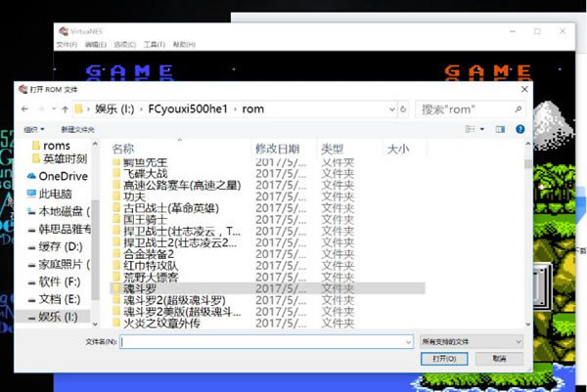Open 编辑(E) menu in VirtuaNES window
Screen dimensions: 587x392
96,45
